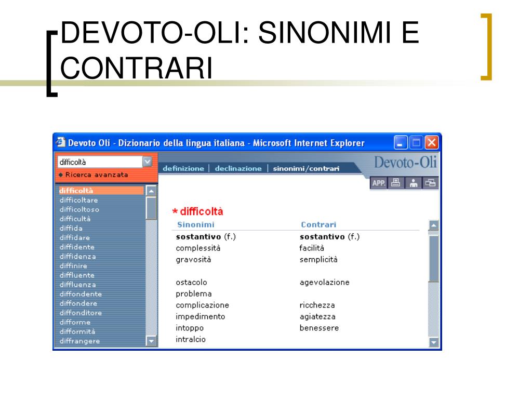
Task: Click the synonym ostacolo
Action: pyautogui.click(x=191, y=282)
